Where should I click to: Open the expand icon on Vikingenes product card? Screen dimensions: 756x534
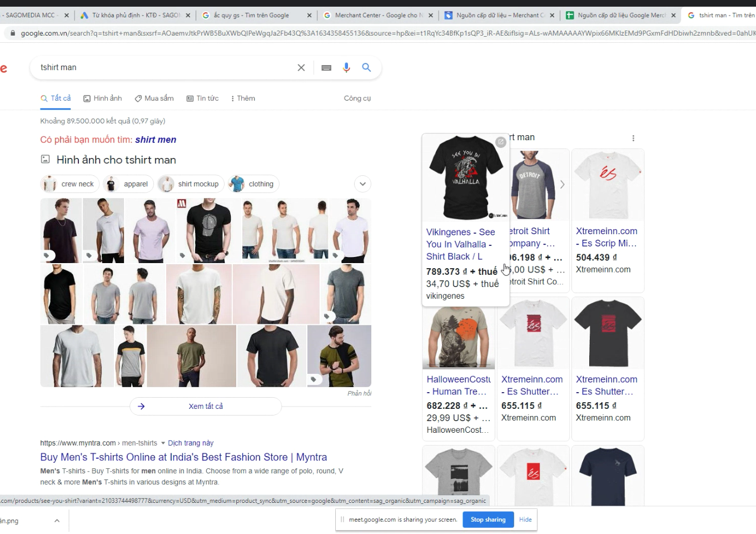pyautogui.click(x=501, y=142)
